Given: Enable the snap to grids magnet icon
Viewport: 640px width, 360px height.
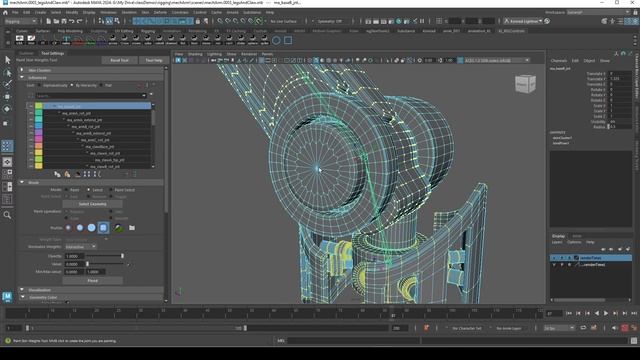Looking at the screenshot, I should click(220, 21).
